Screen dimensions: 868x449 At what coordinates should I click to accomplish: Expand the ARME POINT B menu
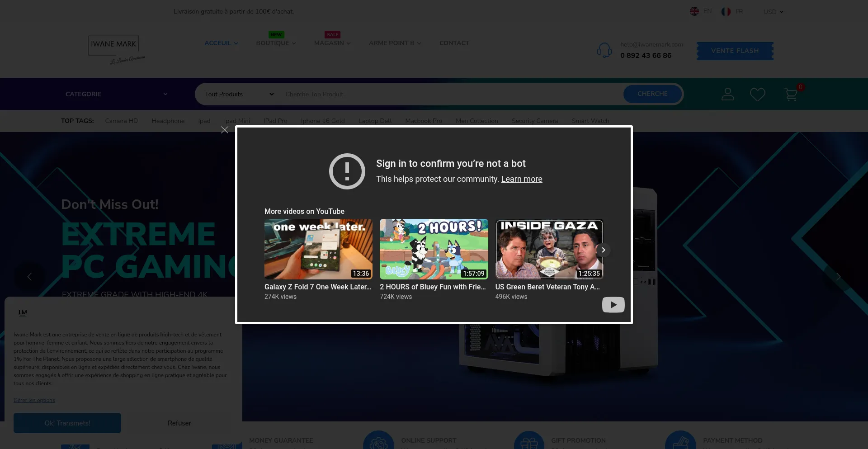click(x=395, y=43)
